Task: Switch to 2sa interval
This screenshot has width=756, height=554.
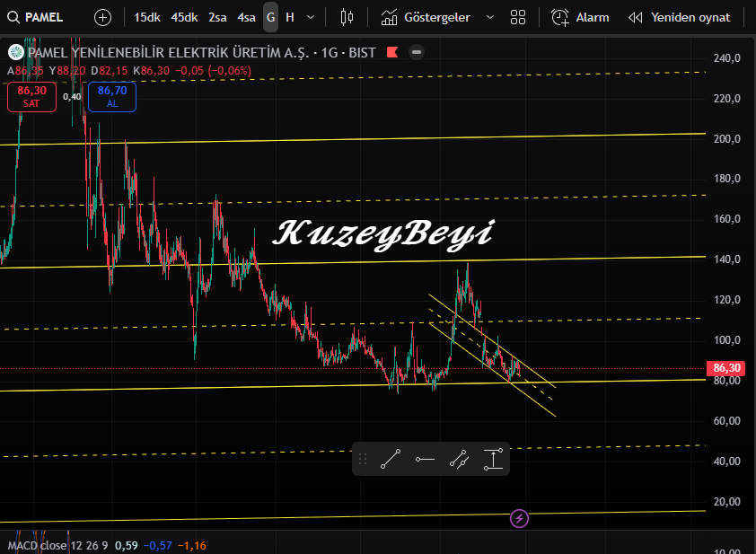Action: (x=217, y=18)
